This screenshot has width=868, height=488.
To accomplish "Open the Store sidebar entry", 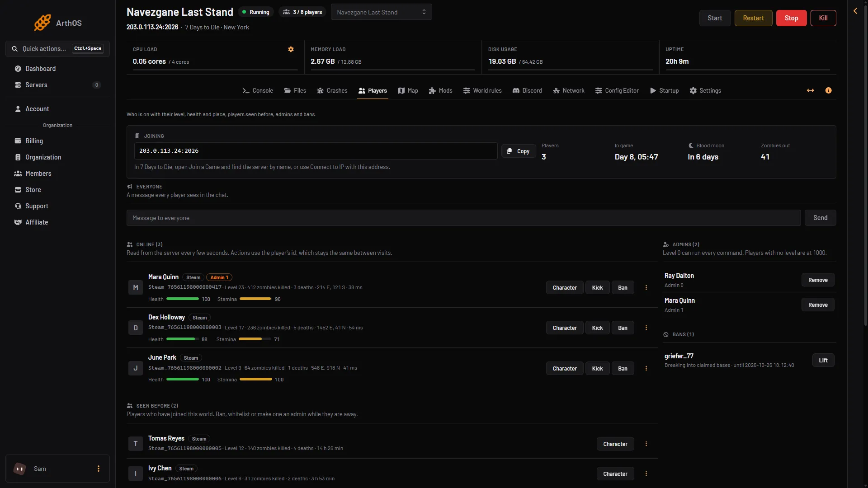I will 57,190.
